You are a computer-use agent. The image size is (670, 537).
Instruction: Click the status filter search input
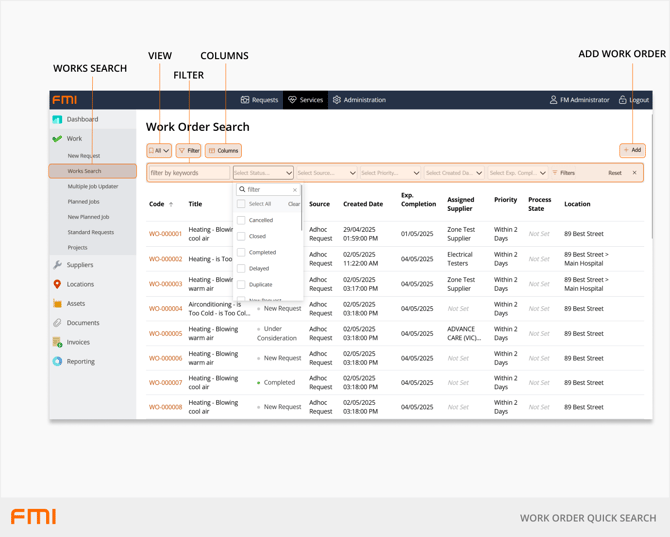[x=268, y=189]
